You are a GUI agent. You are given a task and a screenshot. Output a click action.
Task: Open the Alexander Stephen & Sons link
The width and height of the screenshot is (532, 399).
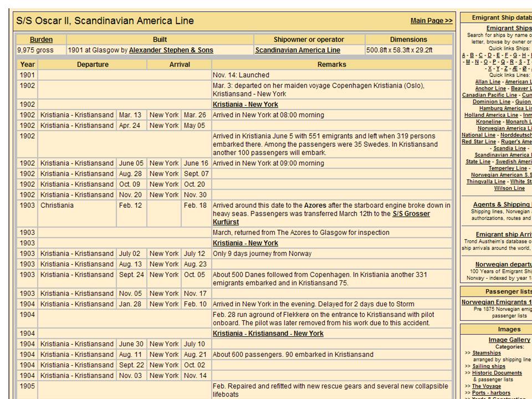pyautogui.click(x=171, y=50)
